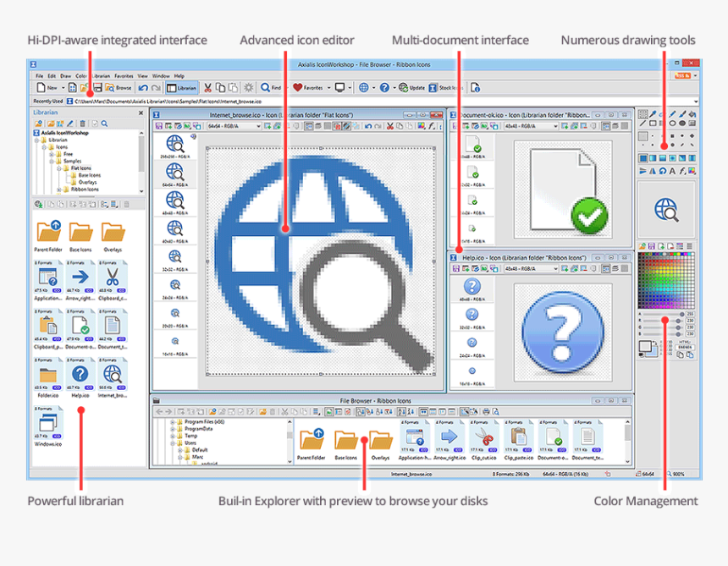Select the paint bucket fill tool
The width and height of the screenshot is (728, 566).
692,114
